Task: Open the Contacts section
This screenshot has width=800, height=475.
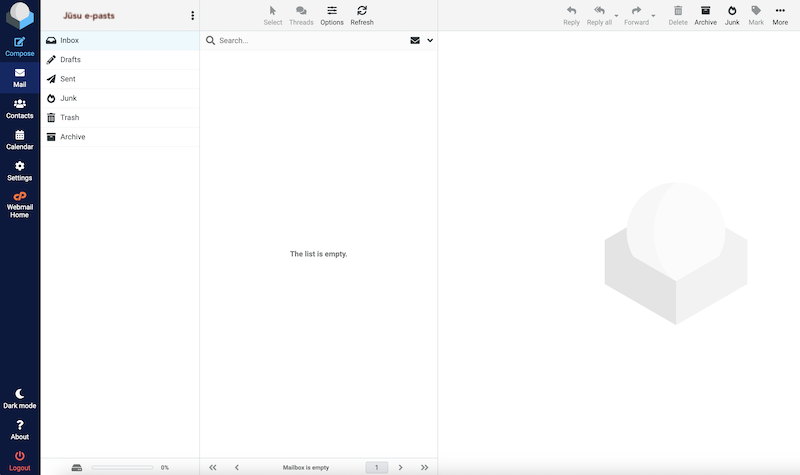Action: click(x=19, y=108)
